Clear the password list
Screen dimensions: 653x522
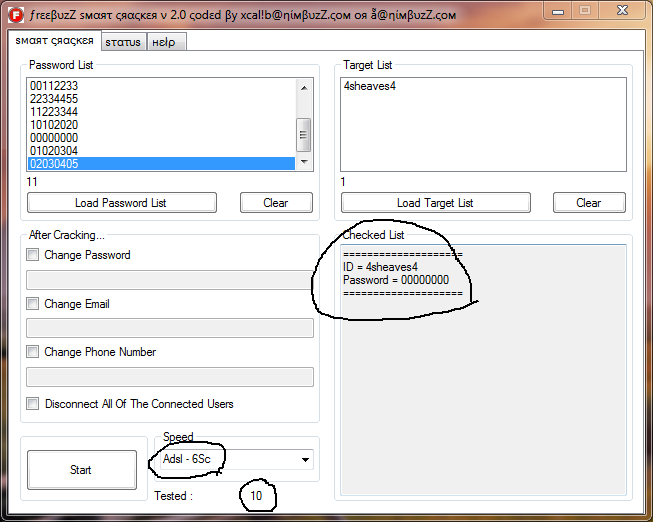click(x=276, y=202)
